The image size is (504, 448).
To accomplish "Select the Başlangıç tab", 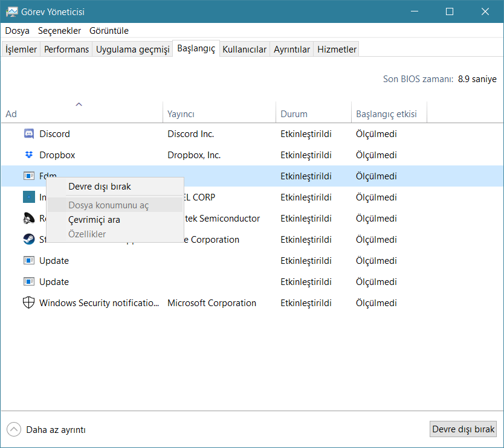I will click(196, 48).
